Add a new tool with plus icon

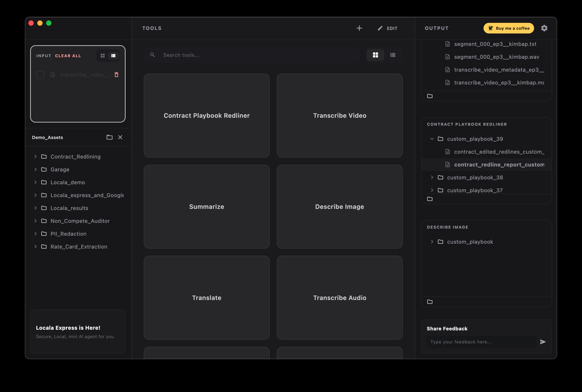[359, 28]
